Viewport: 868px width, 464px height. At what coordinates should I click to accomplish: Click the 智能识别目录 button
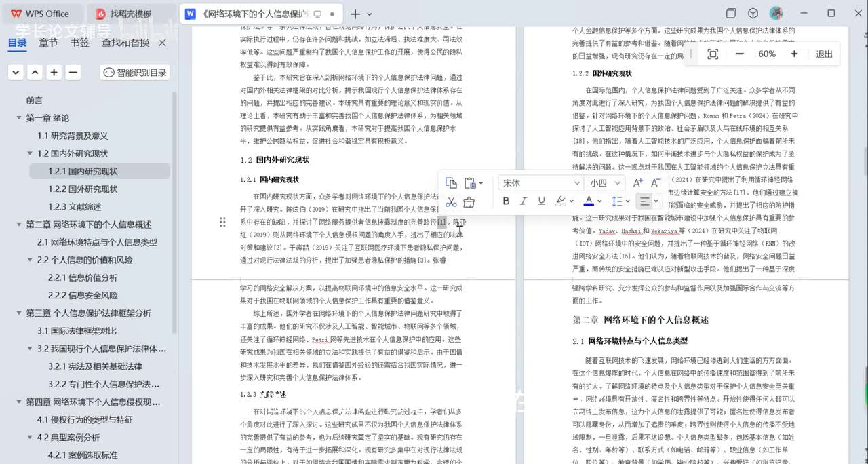pyautogui.click(x=134, y=73)
